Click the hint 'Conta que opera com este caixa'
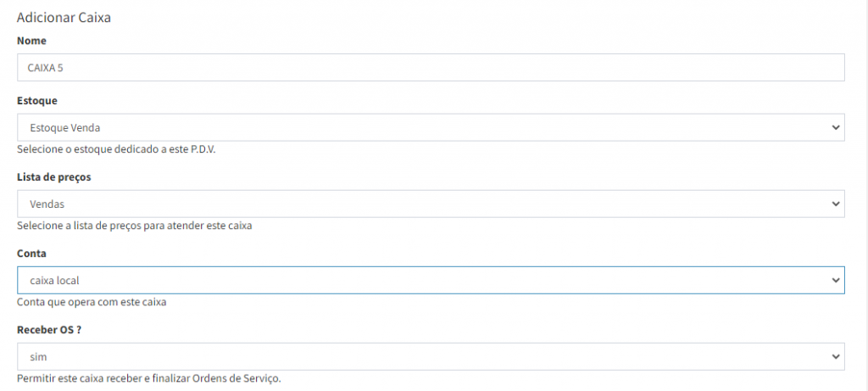This screenshot has width=868, height=391. click(91, 302)
